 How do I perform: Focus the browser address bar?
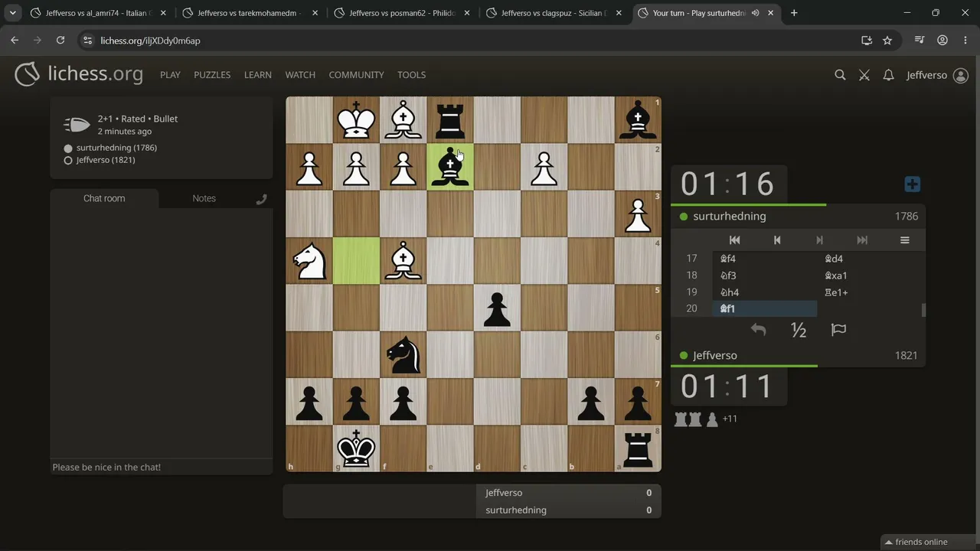(473, 41)
